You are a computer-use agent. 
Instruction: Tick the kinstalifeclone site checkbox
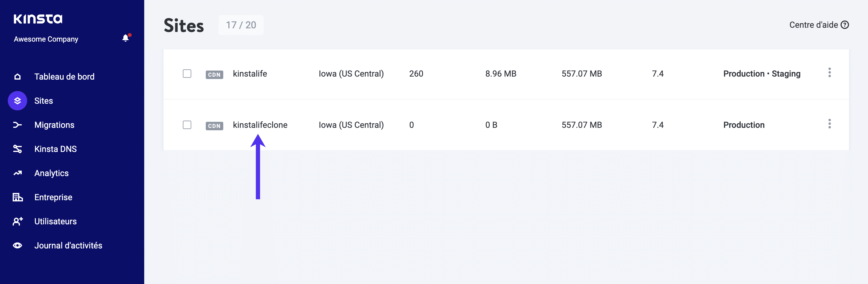pyautogui.click(x=187, y=125)
